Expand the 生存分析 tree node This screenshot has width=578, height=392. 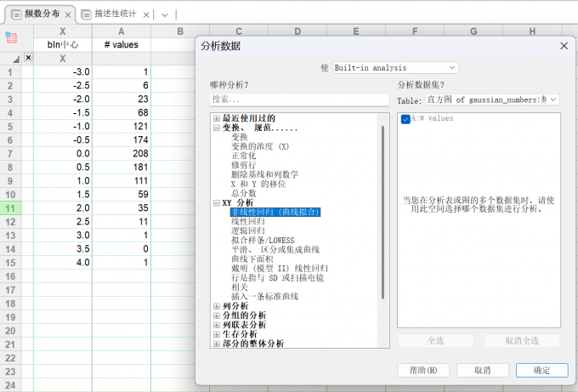[217, 334]
